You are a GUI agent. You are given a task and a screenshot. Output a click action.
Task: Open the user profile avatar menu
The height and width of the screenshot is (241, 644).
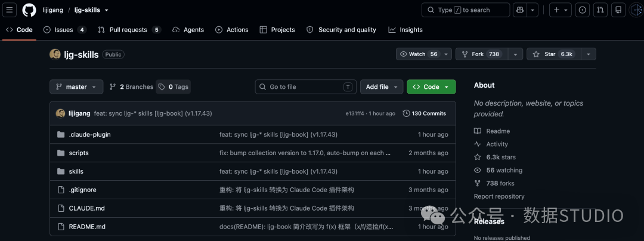pos(636,10)
